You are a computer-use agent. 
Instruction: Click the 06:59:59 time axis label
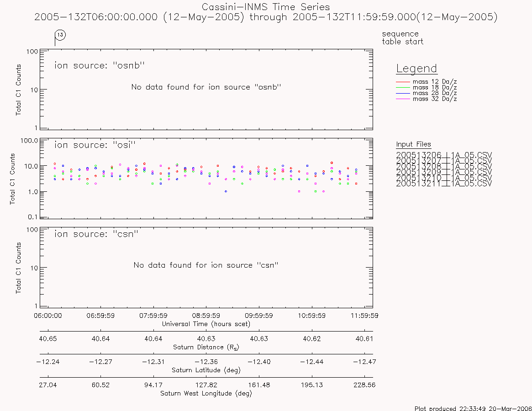click(101, 316)
